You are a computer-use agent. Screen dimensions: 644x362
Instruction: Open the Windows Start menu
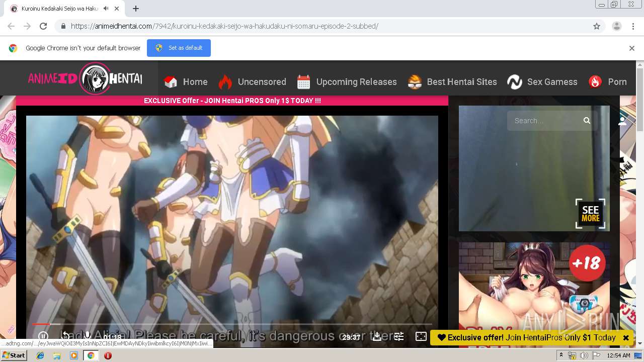pos(14,355)
